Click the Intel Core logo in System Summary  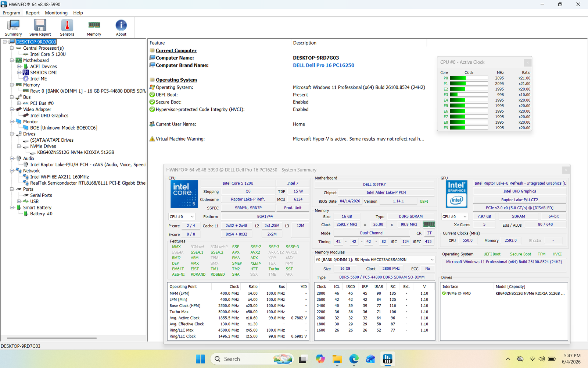(x=184, y=194)
